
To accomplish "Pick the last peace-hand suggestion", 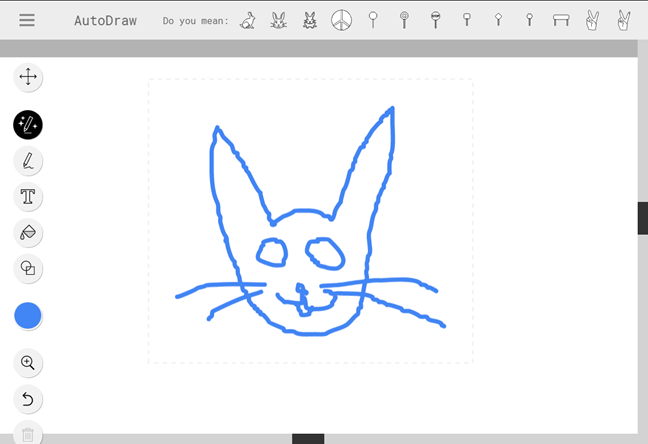I will click(x=623, y=20).
